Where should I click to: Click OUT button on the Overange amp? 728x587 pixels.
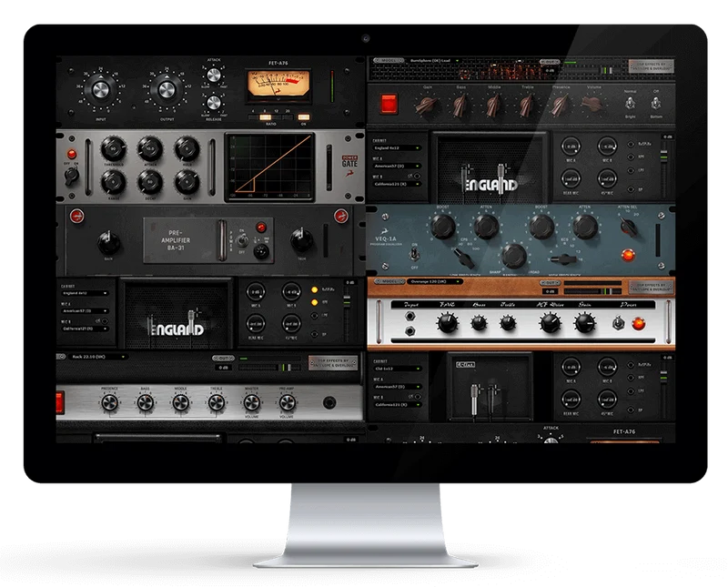(550, 283)
